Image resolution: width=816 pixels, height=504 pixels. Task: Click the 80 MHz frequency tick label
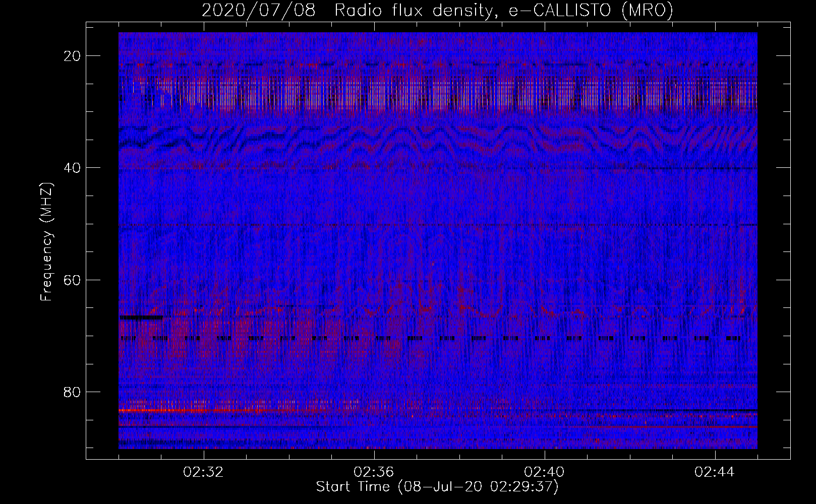(73, 392)
